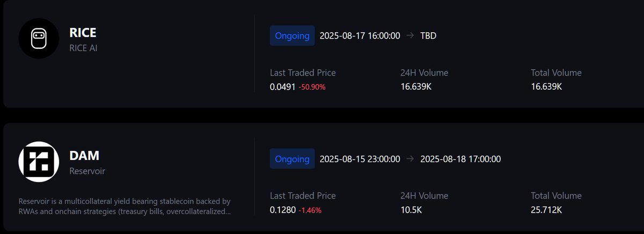
Task: Click the RICE robot logo icon
Action: (39, 39)
